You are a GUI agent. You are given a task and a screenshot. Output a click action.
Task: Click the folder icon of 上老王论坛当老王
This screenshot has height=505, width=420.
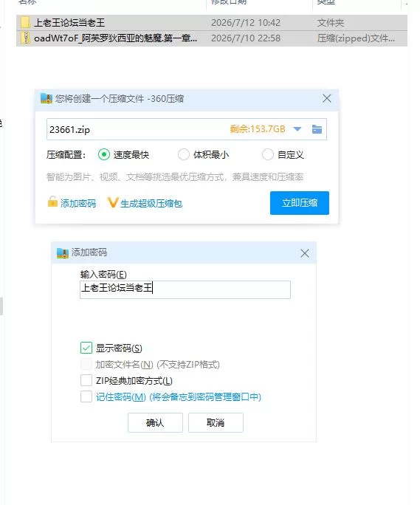pos(25,23)
